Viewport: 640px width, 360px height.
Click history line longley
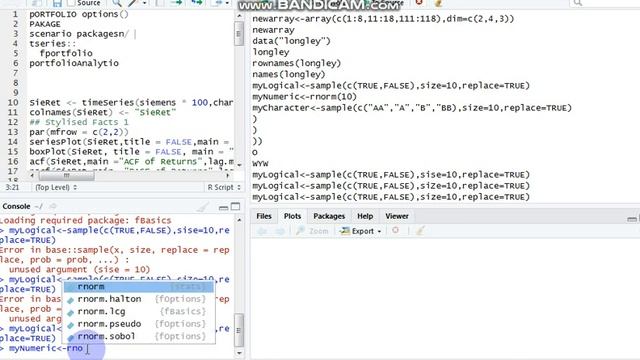point(271,52)
